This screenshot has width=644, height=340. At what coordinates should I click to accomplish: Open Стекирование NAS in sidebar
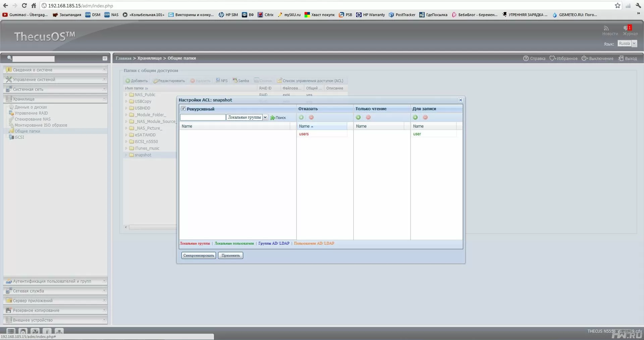pyautogui.click(x=32, y=119)
